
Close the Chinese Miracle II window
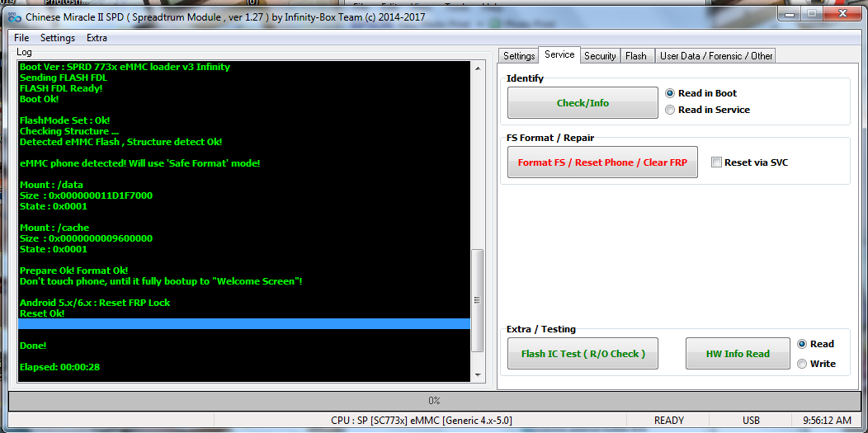(x=842, y=12)
